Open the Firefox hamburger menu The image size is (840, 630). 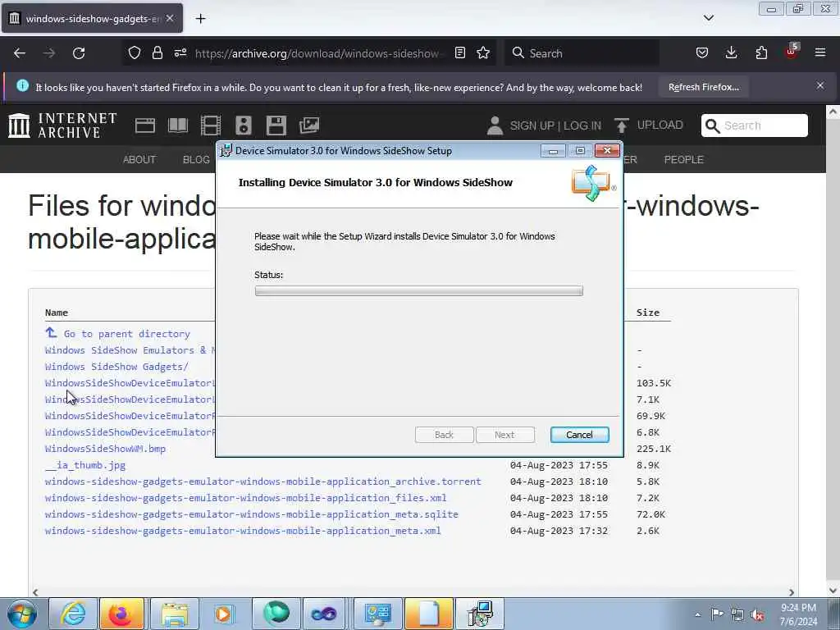pos(820,53)
